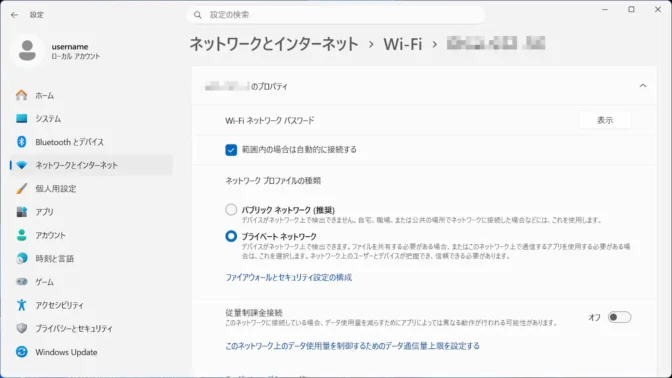Open ファイアウォールとセキュリティ設定の構成 link

(x=288, y=277)
